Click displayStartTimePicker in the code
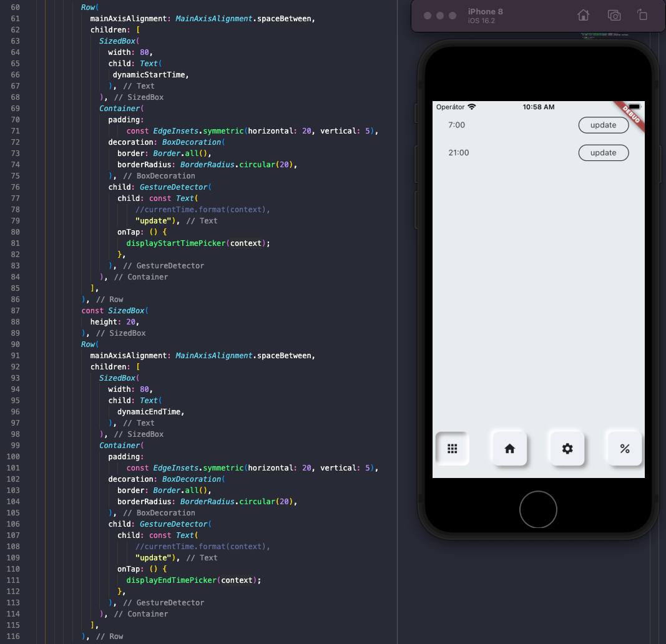 (175, 243)
